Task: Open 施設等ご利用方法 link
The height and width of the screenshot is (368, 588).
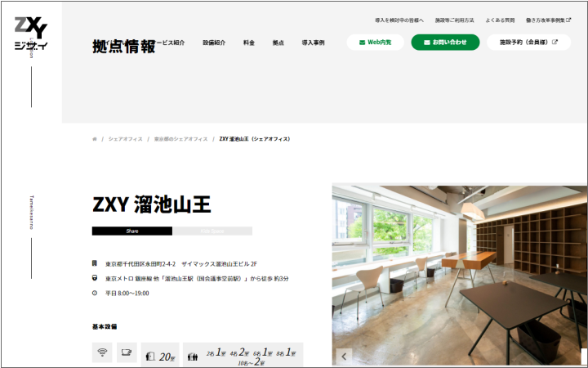Action: (x=455, y=20)
